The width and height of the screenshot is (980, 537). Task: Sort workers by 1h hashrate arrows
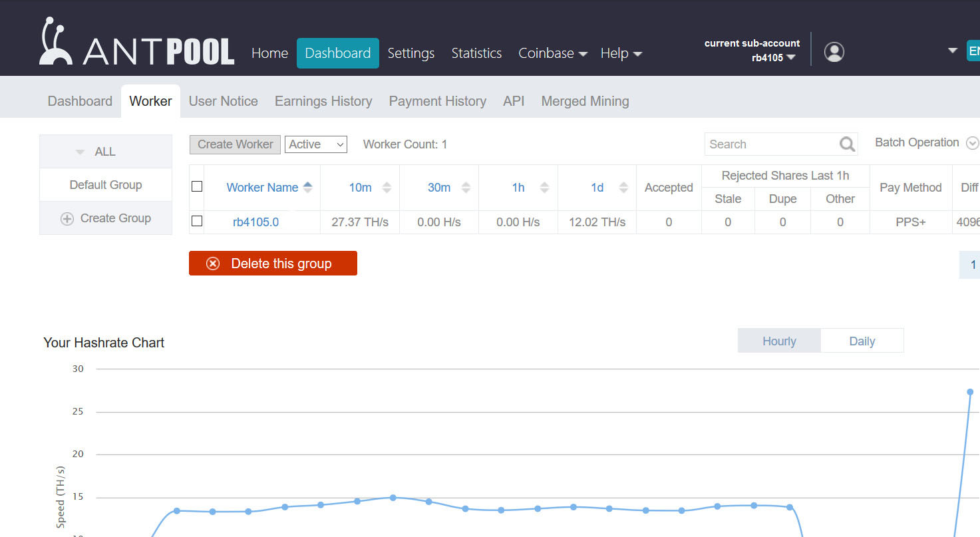click(x=544, y=188)
